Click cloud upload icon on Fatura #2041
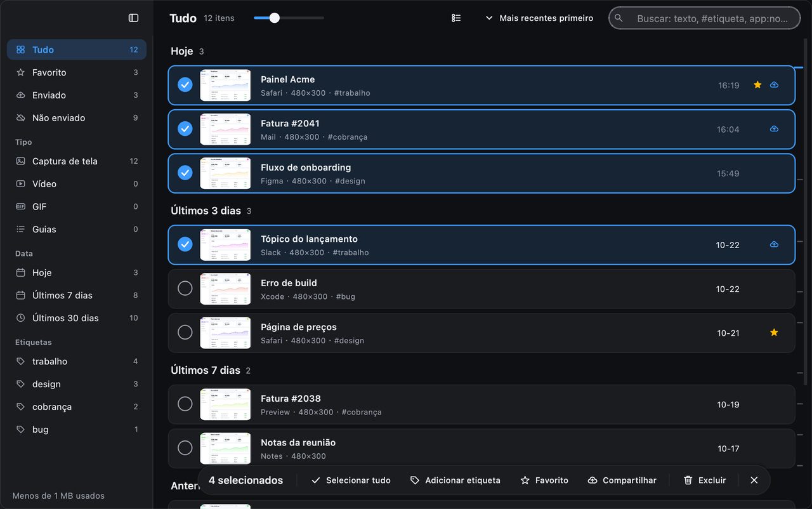This screenshot has height=509, width=812. pos(774,129)
